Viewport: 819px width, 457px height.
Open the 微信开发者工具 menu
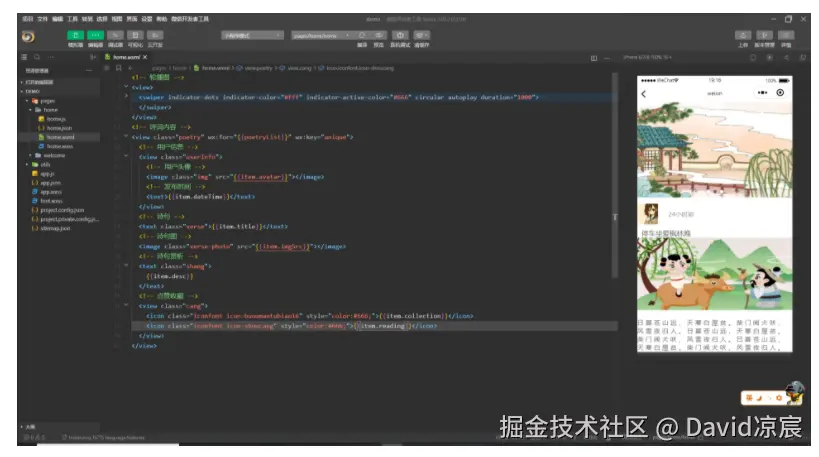190,19
